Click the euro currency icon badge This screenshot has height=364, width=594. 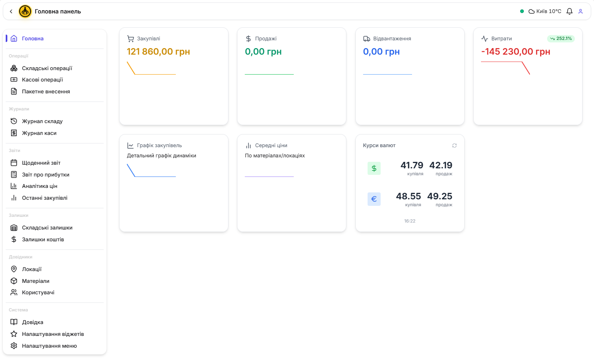[x=374, y=199]
